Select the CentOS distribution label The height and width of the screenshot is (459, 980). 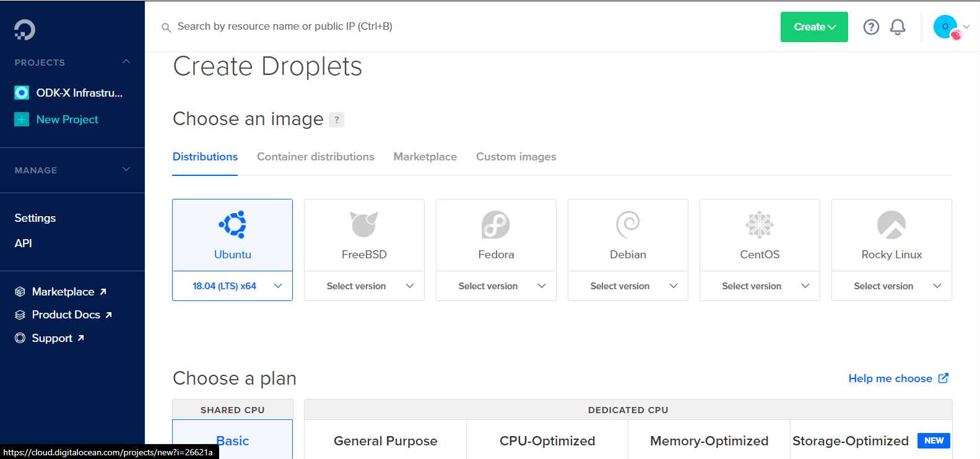click(760, 255)
